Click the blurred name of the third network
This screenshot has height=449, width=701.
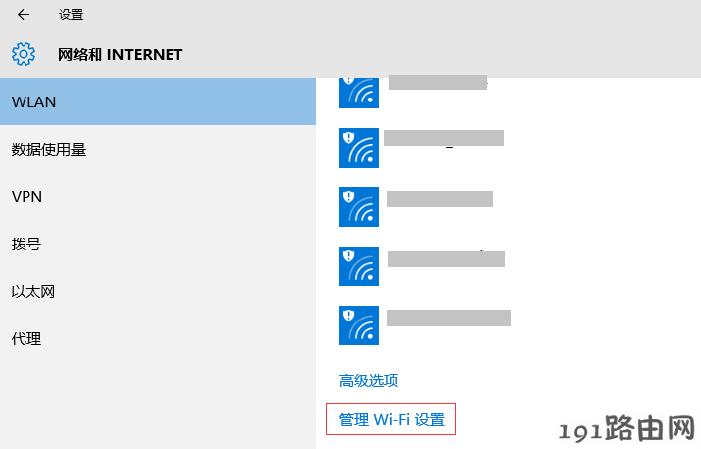tap(440, 199)
